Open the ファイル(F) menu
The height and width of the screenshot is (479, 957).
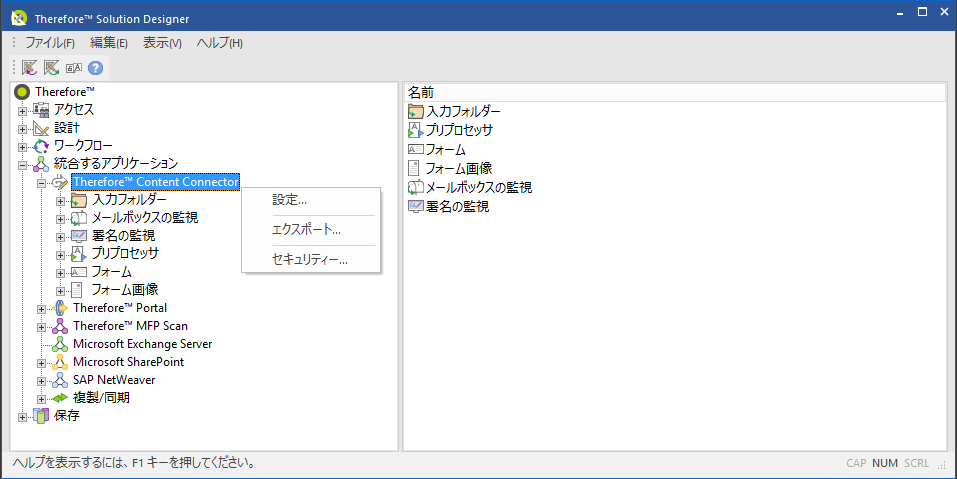(50, 43)
